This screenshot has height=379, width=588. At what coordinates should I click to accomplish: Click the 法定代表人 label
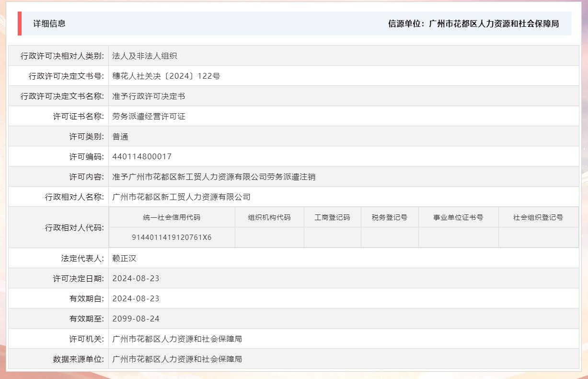coord(82,258)
